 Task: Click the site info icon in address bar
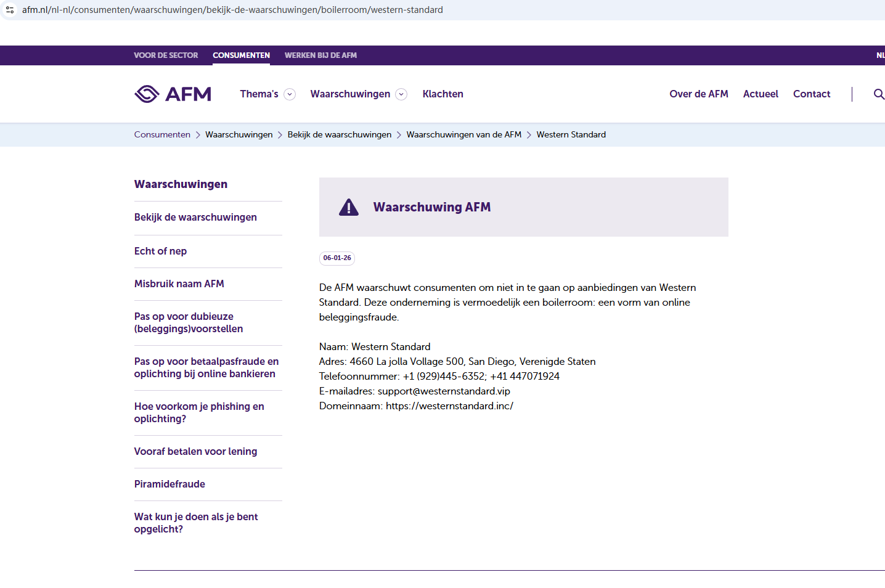click(x=10, y=10)
